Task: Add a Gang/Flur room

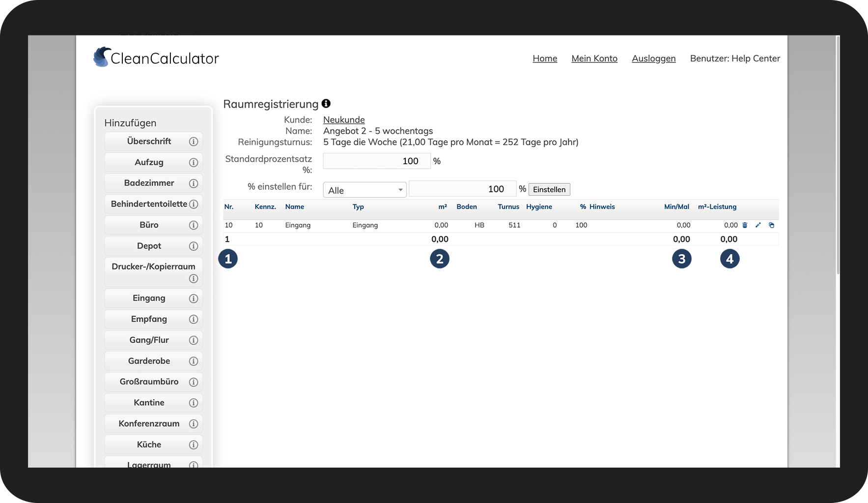Action: [149, 340]
